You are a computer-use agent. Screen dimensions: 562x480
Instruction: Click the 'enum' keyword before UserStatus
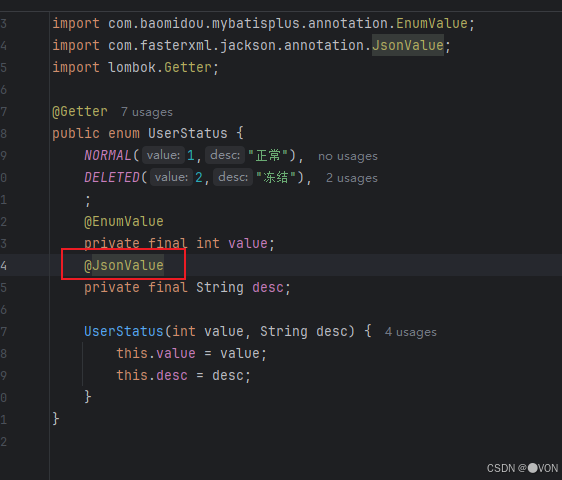pos(124,133)
